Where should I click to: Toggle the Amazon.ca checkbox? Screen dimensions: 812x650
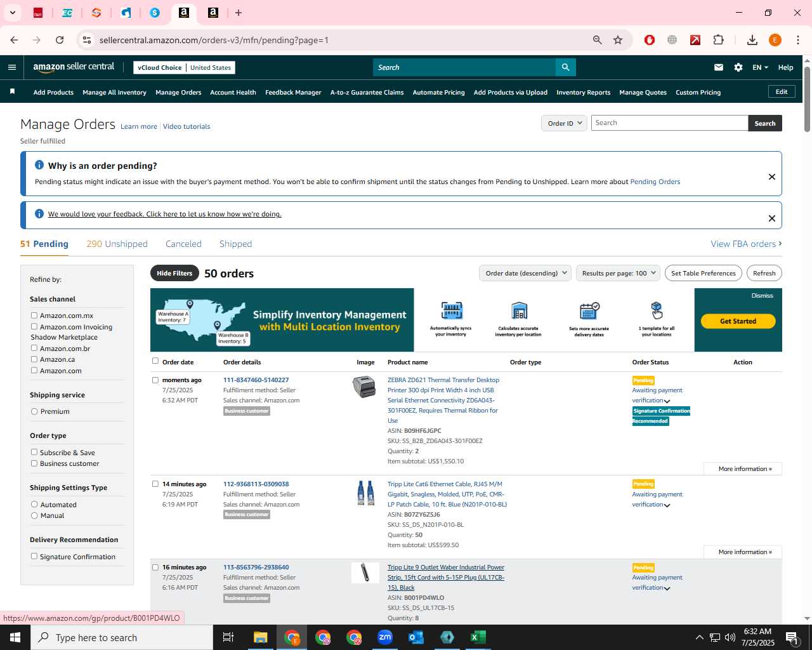pyautogui.click(x=34, y=359)
